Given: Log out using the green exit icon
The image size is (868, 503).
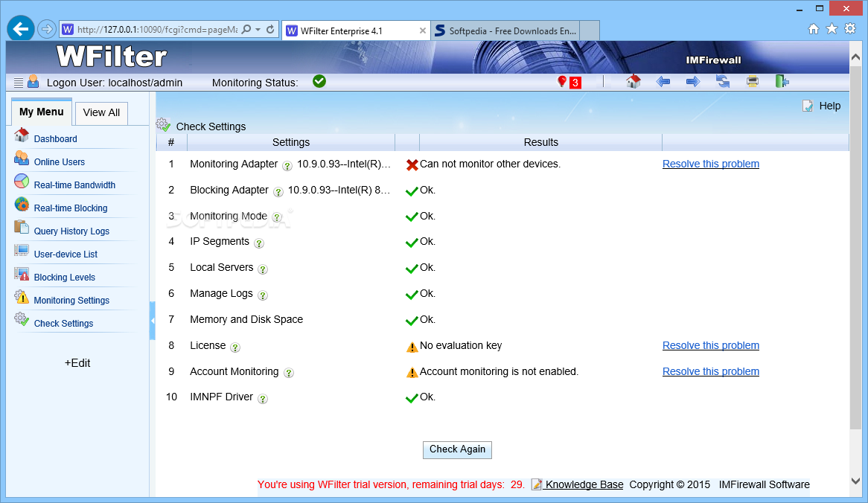Looking at the screenshot, I should pos(782,81).
